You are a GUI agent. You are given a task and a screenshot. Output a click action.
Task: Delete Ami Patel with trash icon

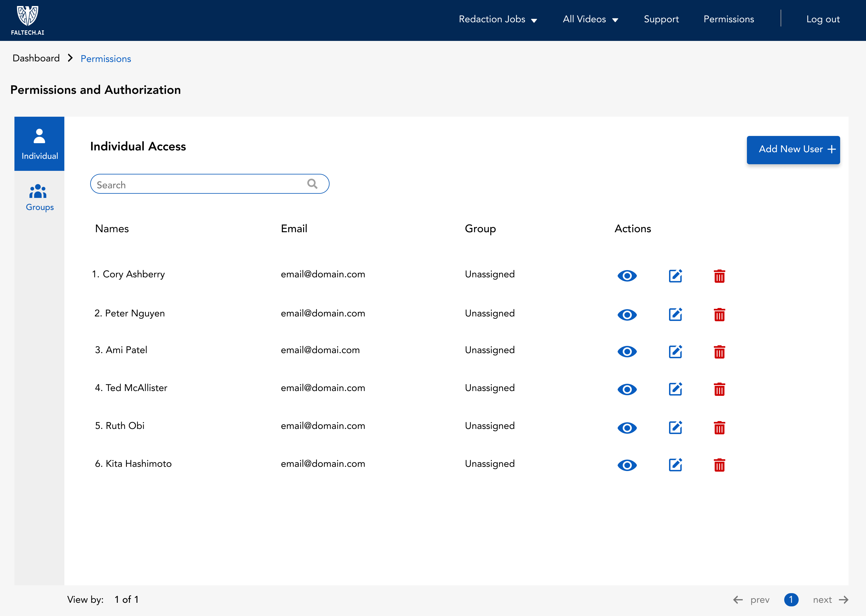[x=719, y=352]
